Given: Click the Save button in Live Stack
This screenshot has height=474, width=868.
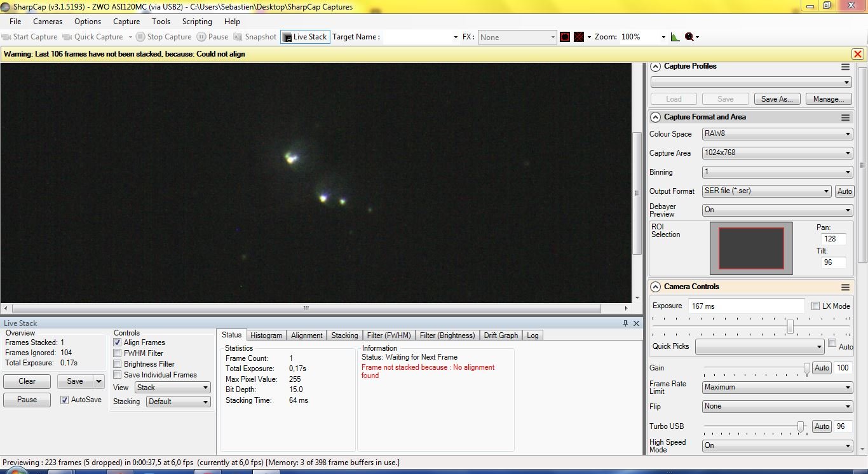Looking at the screenshot, I should (75, 381).
